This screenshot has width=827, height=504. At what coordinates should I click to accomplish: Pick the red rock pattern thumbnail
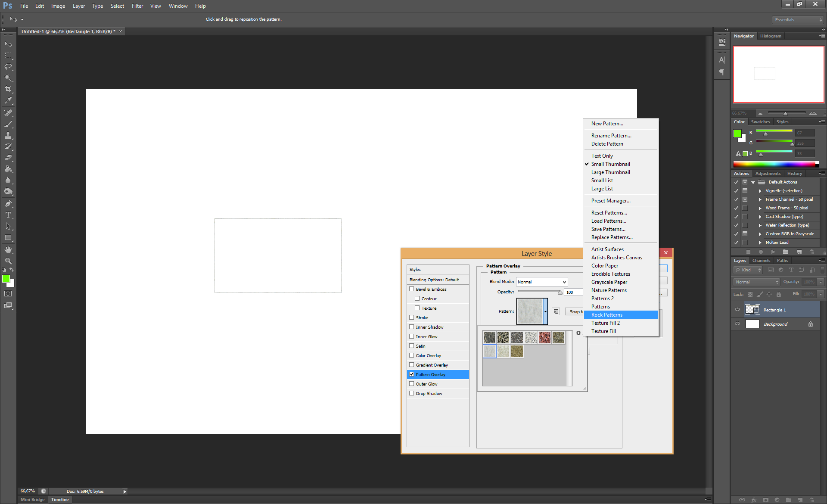[x=544, y=337]
